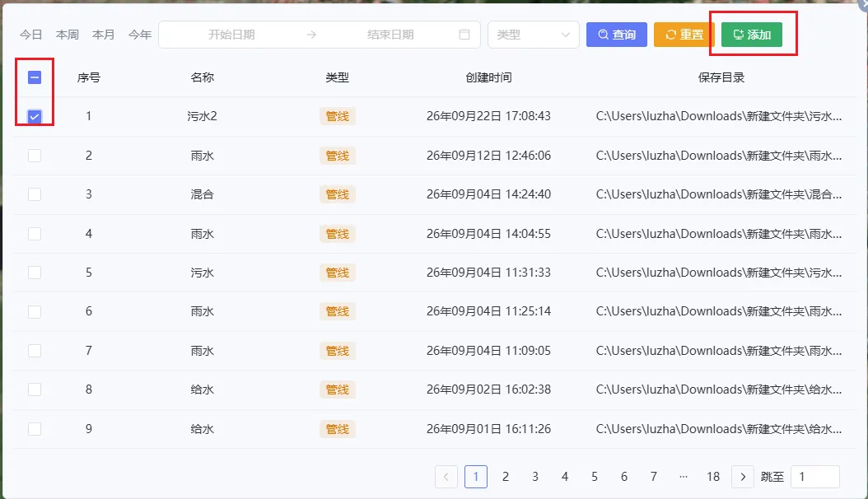Click the 创建时间 column header

click(489, 77)
